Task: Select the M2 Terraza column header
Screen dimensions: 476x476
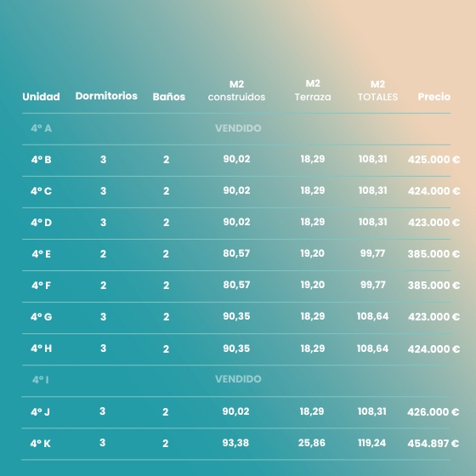Action: 313,90
